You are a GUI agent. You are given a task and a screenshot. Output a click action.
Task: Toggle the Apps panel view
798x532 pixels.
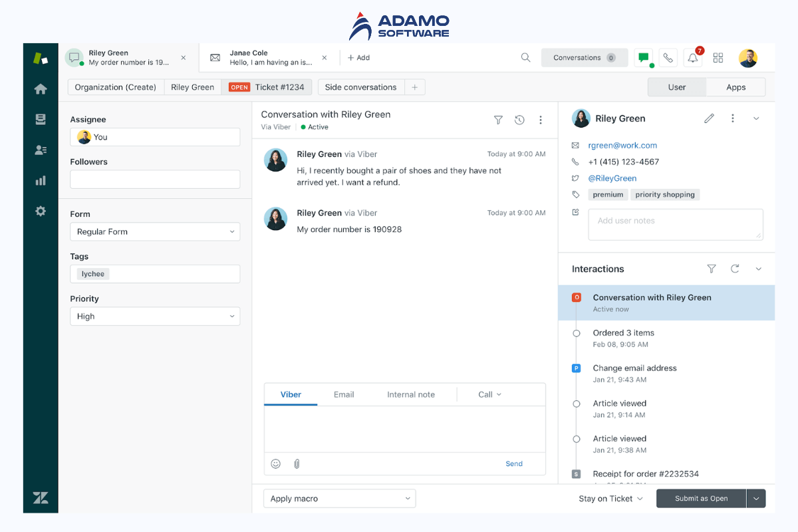coord(735,87)
